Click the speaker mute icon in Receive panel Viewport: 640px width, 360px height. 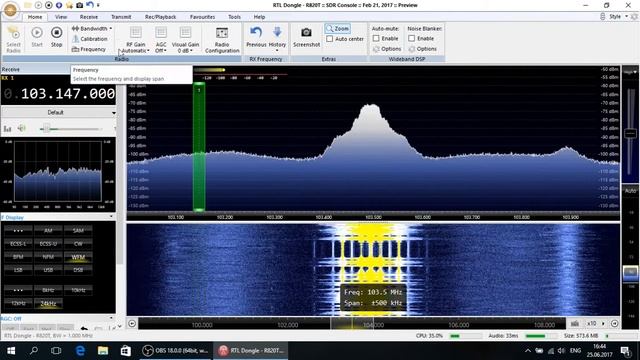[22, 129]
